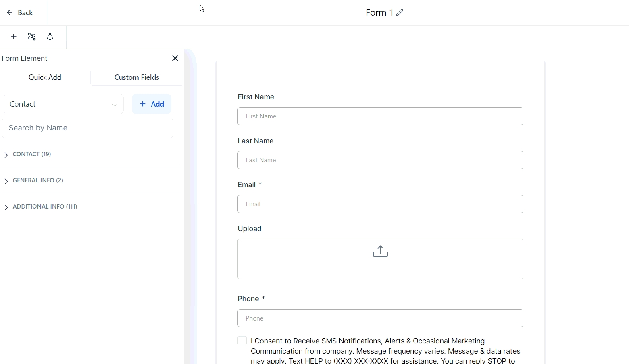Close the Form Element panel
The width and height of the screenshot is (629, 364).
(x=175, y=58)
